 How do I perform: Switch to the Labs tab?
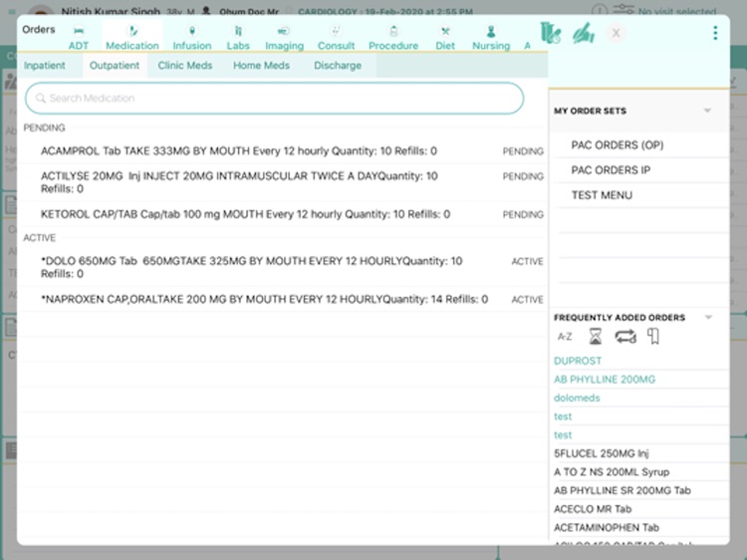(238, 38)
